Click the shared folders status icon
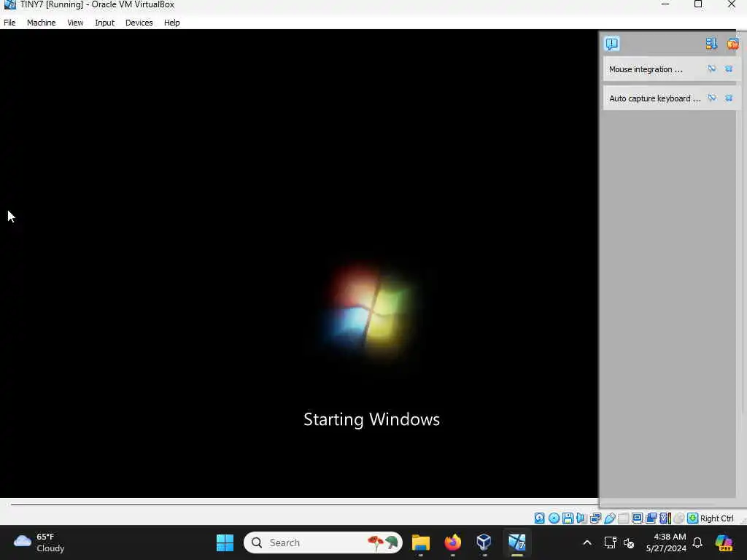Screen dimensions: 747x560 [623, 518]
